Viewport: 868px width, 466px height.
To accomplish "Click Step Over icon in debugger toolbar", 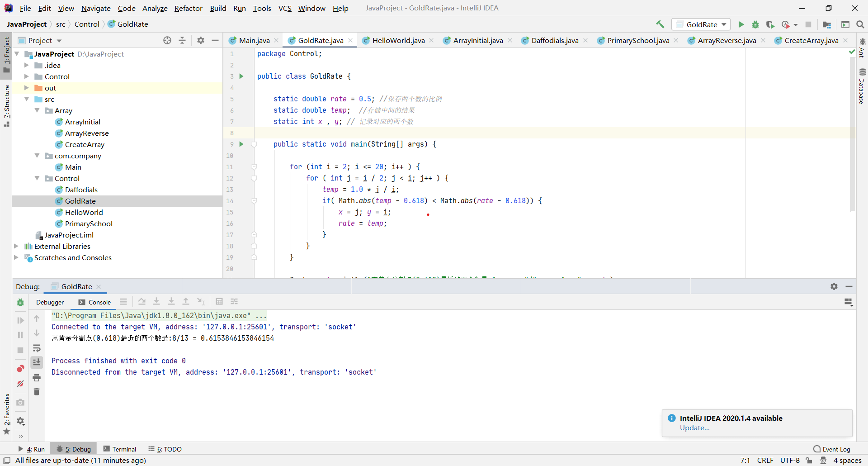I will [x=142, y=302].
